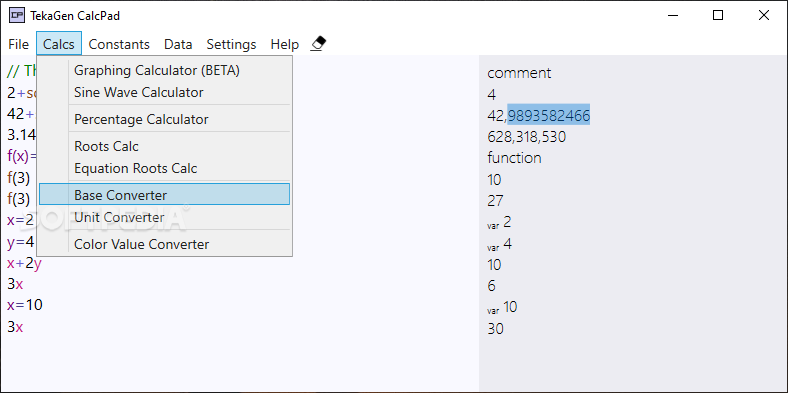
Task: Open the Unit Converter
Action: click(x=165, y=217)
